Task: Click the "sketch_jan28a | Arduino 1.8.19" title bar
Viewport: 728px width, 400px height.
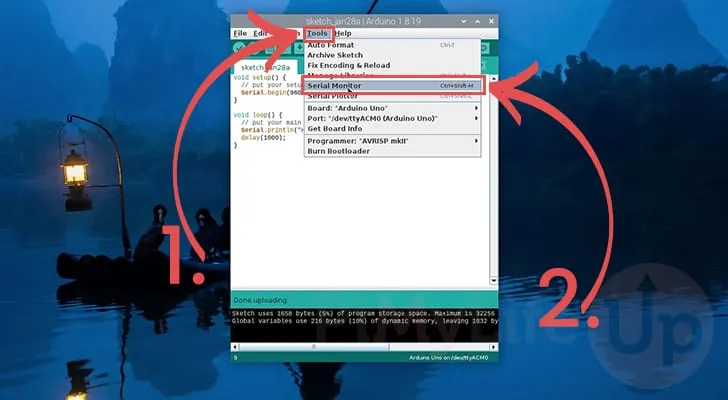Action: (x=363, y=21)
